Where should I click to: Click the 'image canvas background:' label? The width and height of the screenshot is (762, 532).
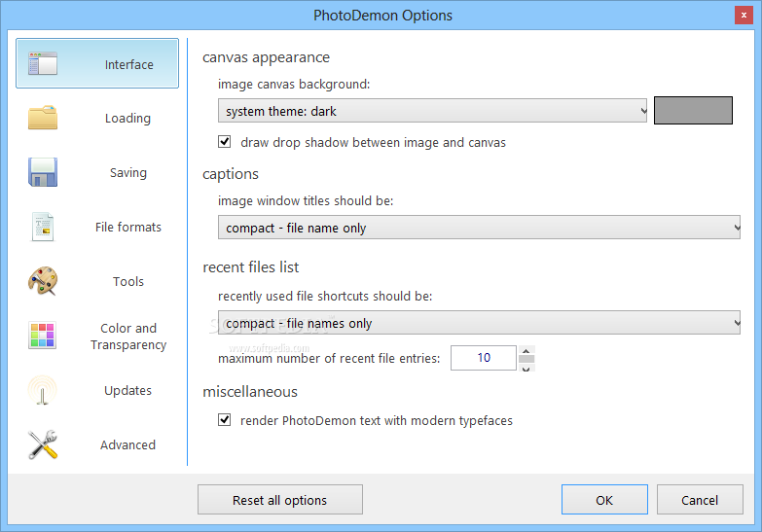point(294,84)
